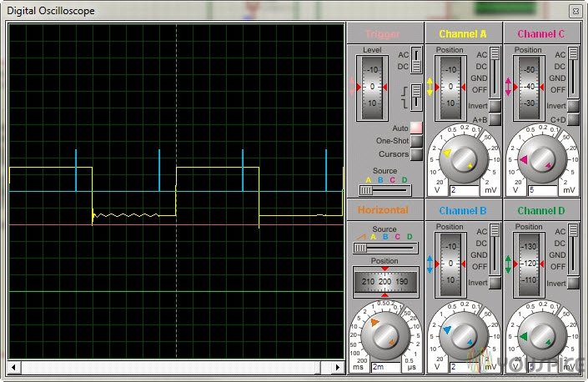Click Channel A voltage value field
Viewport: 588px width, 382px height.
coord(465,190)
